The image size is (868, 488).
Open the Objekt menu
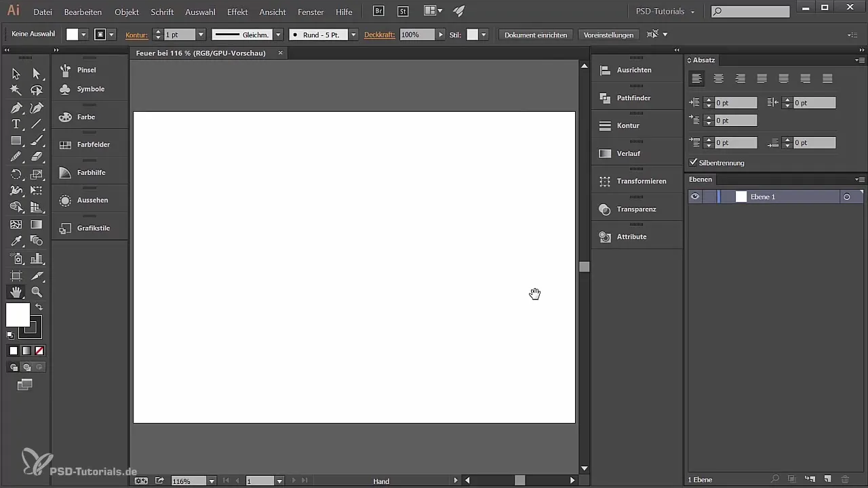127,12
